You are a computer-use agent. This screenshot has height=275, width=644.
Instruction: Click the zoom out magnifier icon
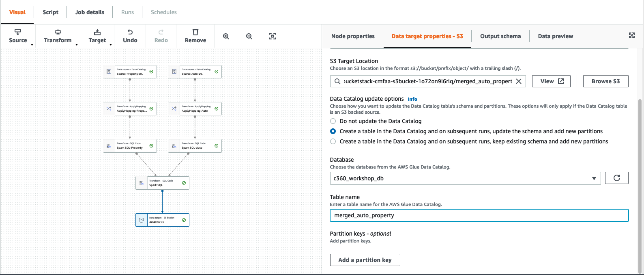coord(249,36)
